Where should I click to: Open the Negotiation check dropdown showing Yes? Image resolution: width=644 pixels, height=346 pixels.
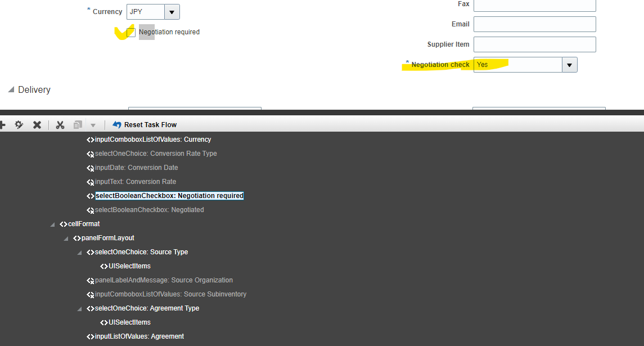coord(569,65)
